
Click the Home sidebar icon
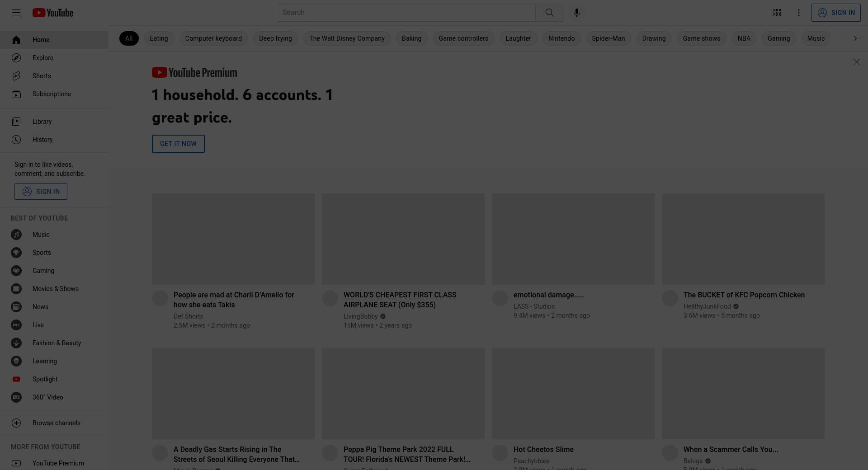(16, 40)
